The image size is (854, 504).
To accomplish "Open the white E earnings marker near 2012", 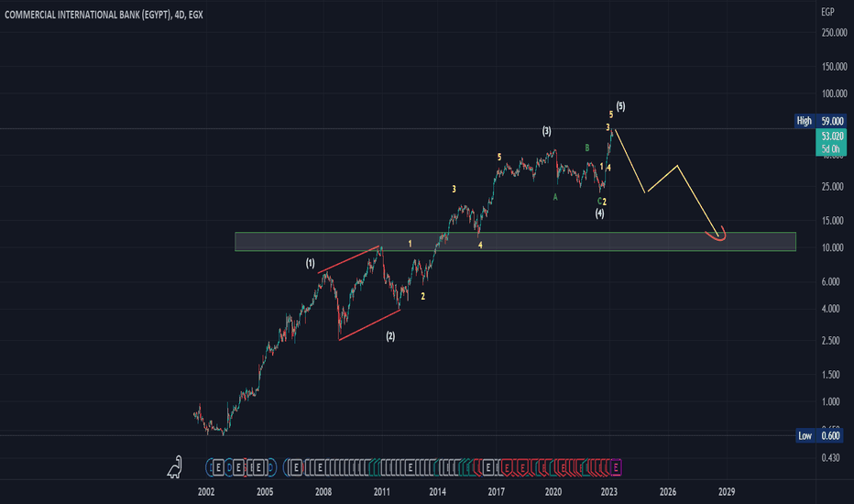I will [x=411, y=467].
